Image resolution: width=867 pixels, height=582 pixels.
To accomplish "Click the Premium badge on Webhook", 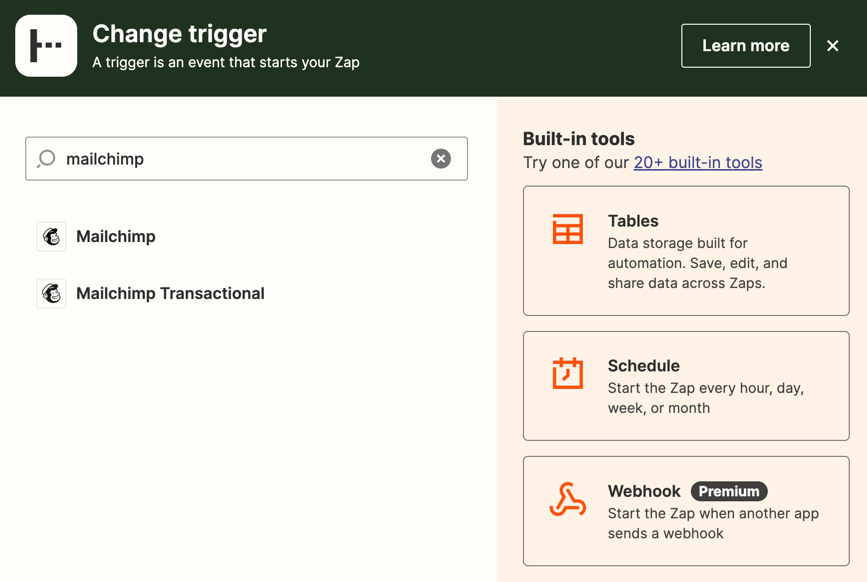I will pos(729,491).
